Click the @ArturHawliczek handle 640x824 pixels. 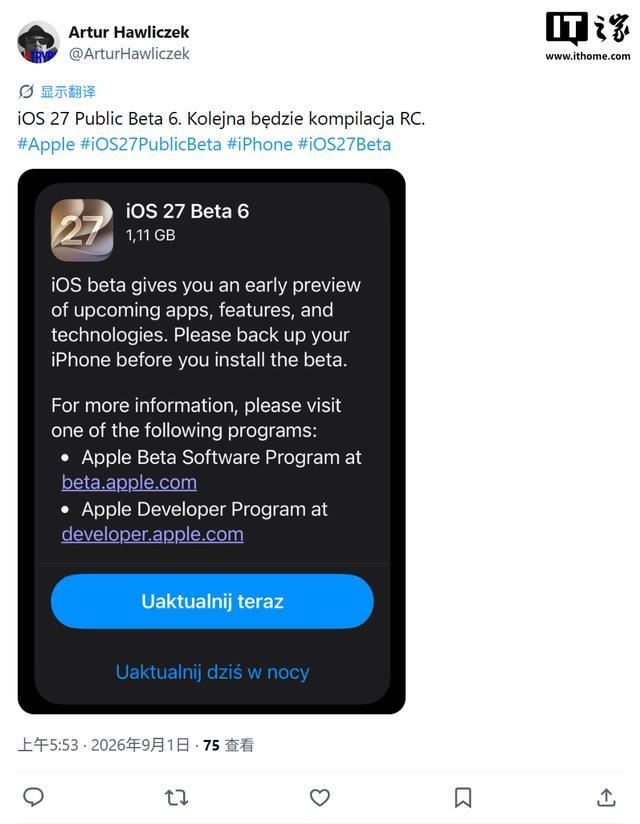tap(129, 54)
